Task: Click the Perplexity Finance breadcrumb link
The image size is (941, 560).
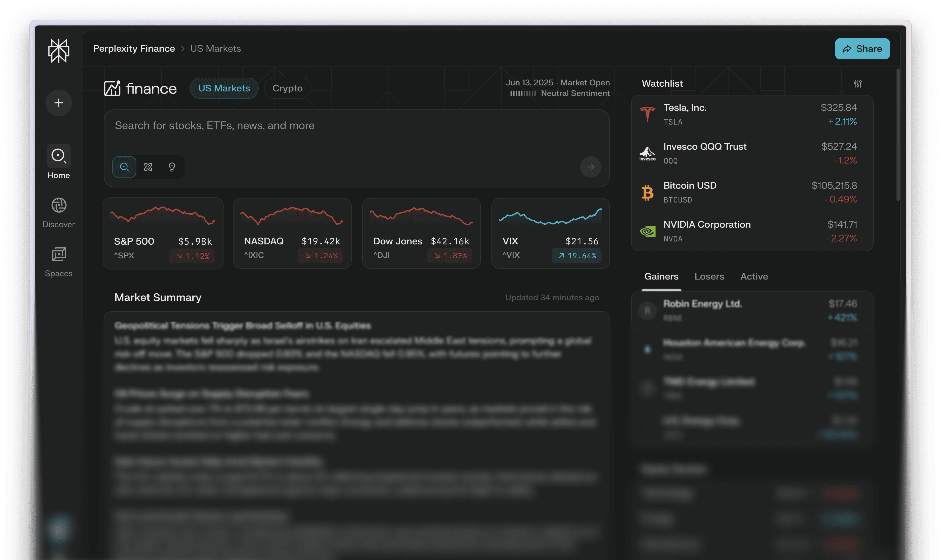Action: click(x=134, y=49)
